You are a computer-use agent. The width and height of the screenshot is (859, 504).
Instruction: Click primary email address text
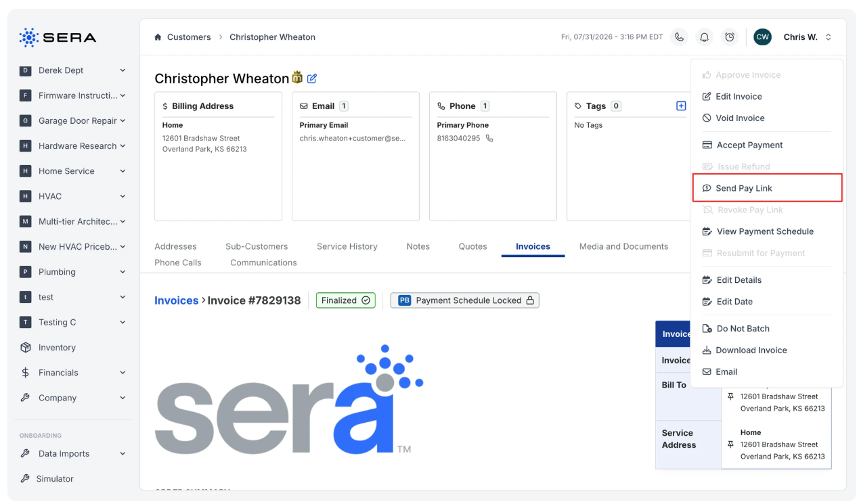click(x=353, y=138)
